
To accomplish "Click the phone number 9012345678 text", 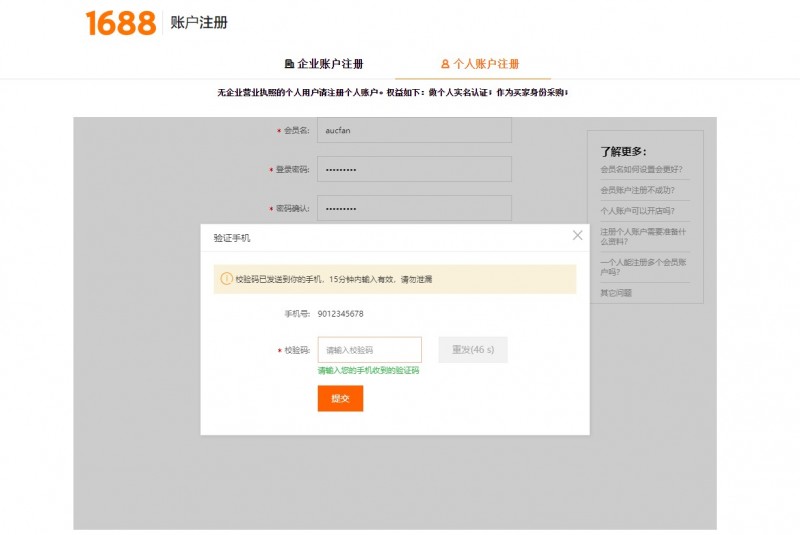I will click(x=340, y=314).
